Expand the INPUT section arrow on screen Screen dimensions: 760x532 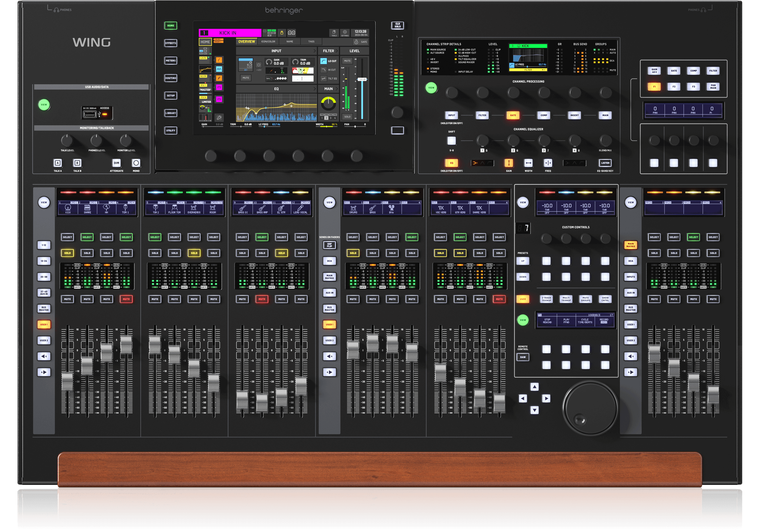[x=314, y=51]
